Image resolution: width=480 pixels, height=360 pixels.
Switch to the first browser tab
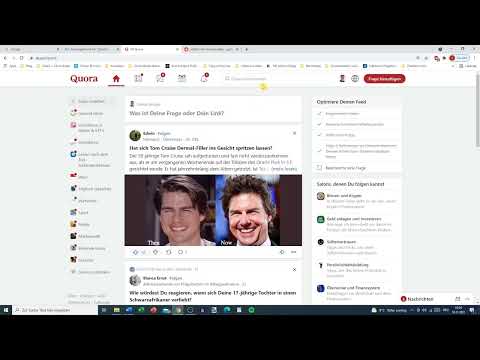pos(31,49)
